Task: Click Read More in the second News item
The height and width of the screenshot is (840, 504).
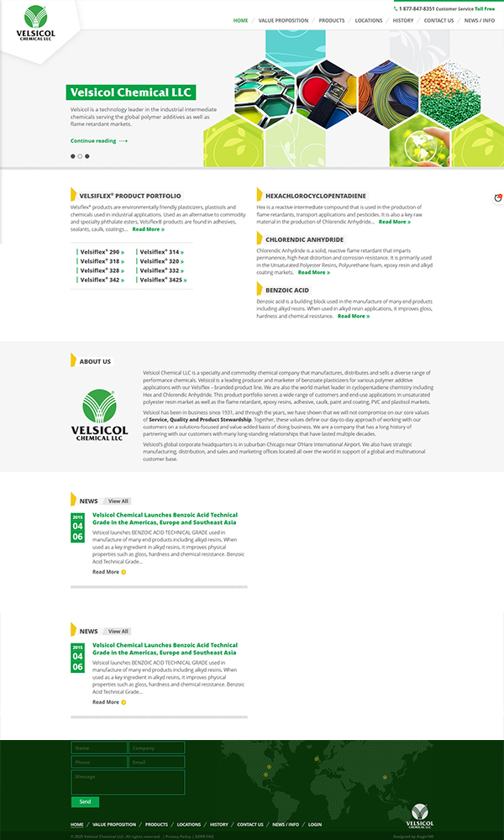Action: 109,702
